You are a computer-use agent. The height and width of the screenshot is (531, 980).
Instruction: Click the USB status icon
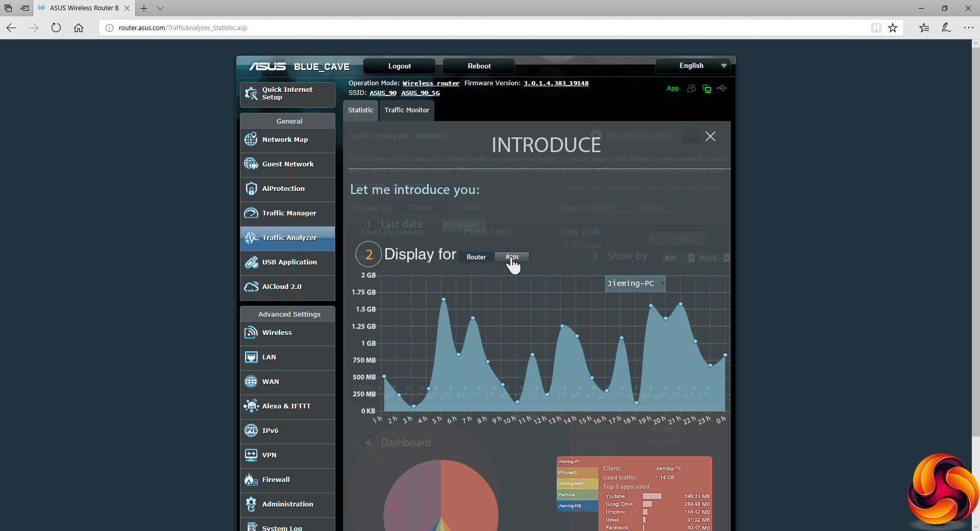point(722,88)
